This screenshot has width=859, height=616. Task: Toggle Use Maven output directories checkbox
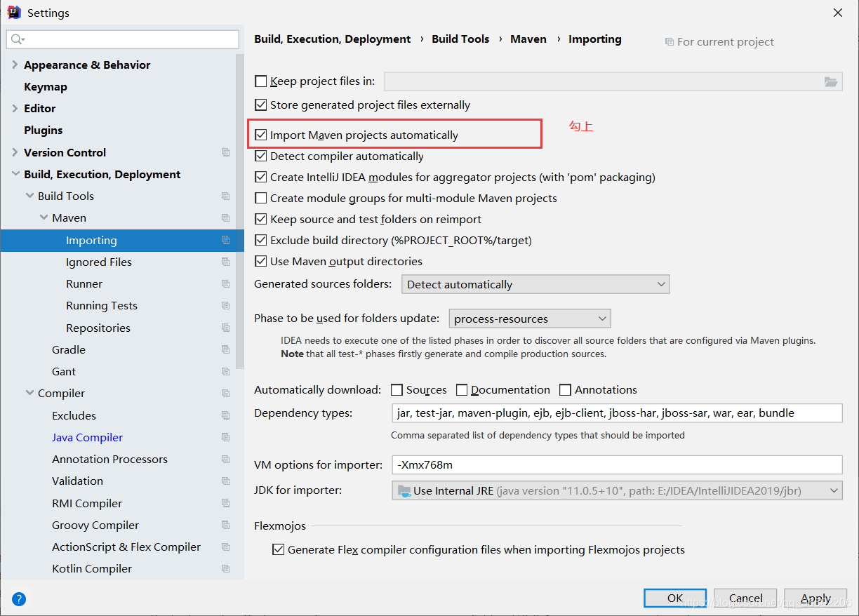tap(260, 261)
